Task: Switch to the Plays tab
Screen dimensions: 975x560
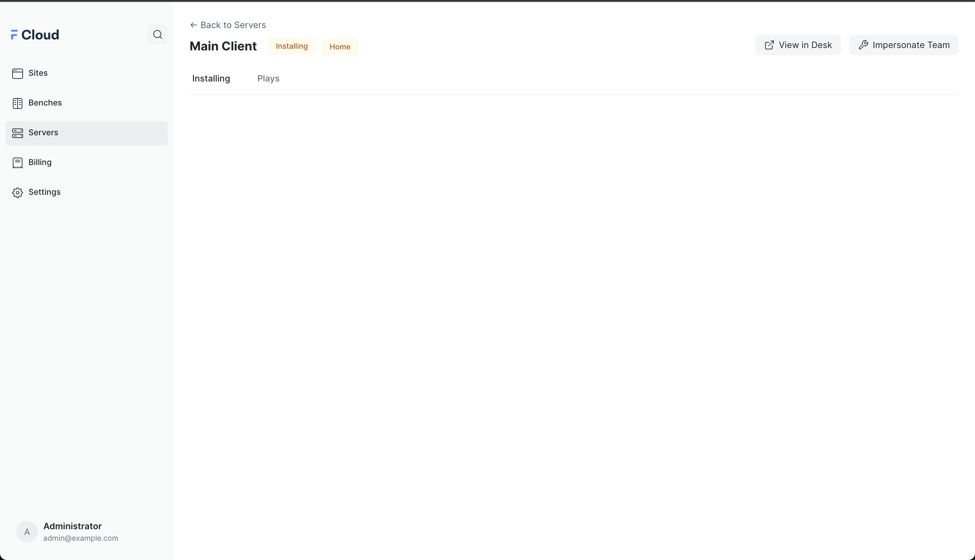Action: tap(268, 78)
